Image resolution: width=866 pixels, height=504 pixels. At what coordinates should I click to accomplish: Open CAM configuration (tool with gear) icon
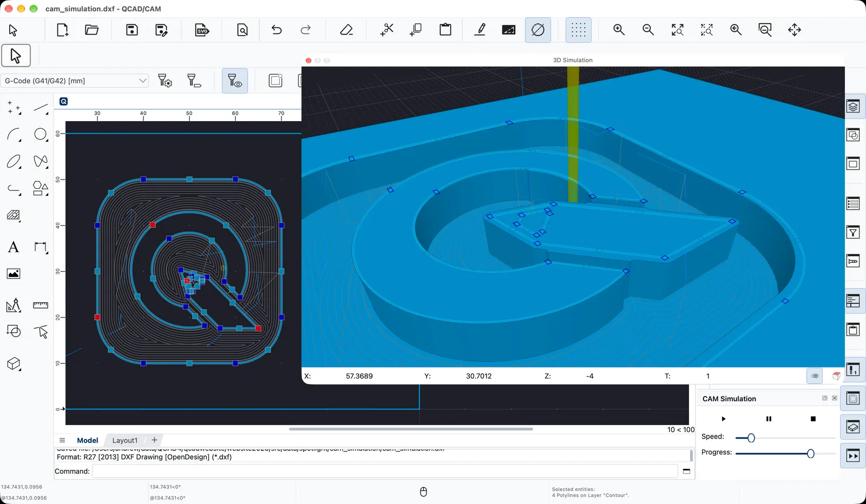pos(165,81)
